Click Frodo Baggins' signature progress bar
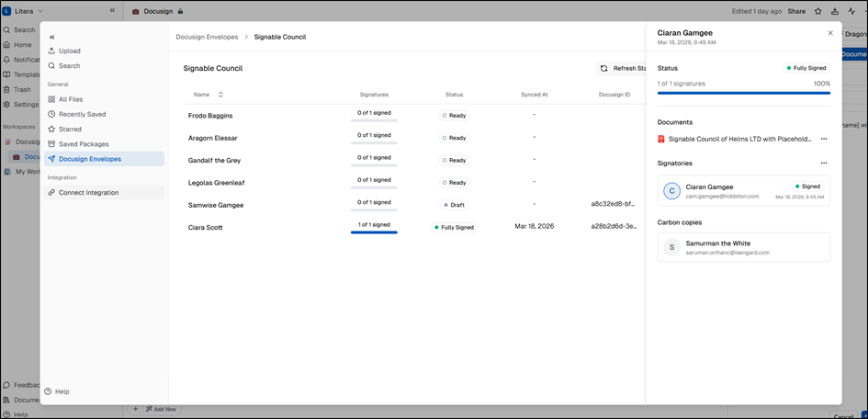 click(x=374, y=120)
